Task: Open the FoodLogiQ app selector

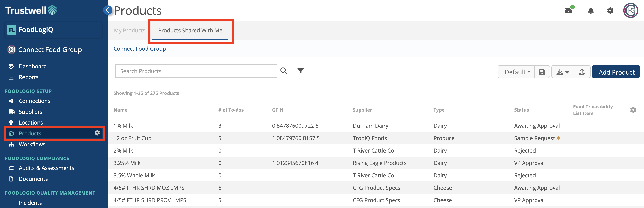Action: coord(53,30)
